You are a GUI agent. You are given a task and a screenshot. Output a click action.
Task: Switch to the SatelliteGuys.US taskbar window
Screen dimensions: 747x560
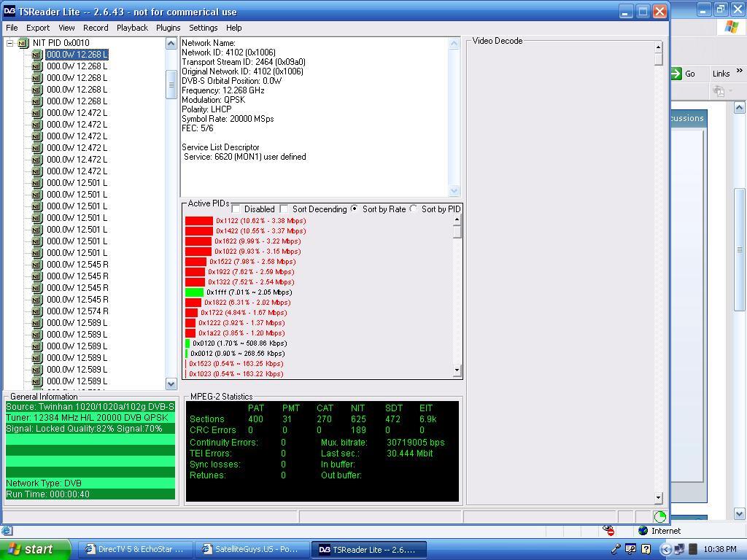(252, 550)
